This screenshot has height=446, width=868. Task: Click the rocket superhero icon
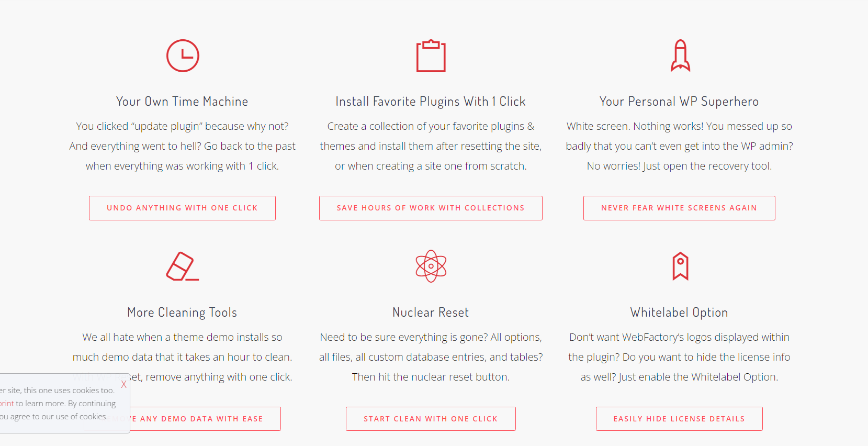click(x=680, y=55)
